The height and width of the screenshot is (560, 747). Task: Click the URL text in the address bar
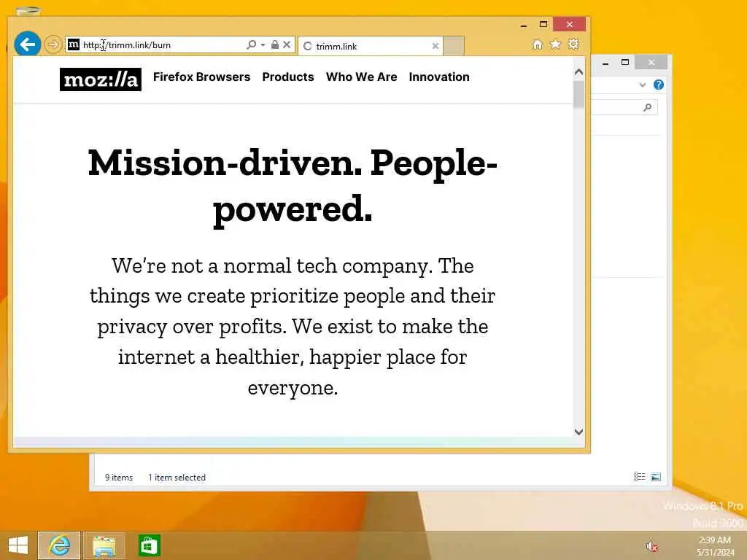pos(127,45)
